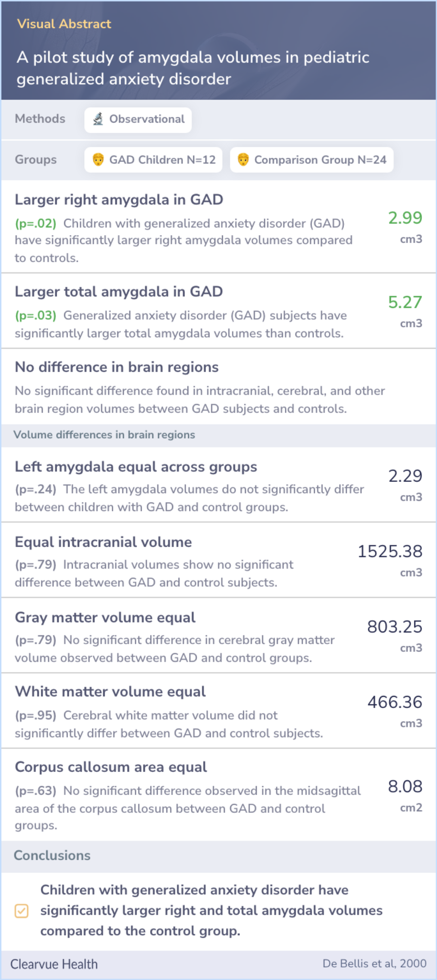Select the GAD Children N=12 chip
This screenshot has height=980, width=437.
[153, 160]
